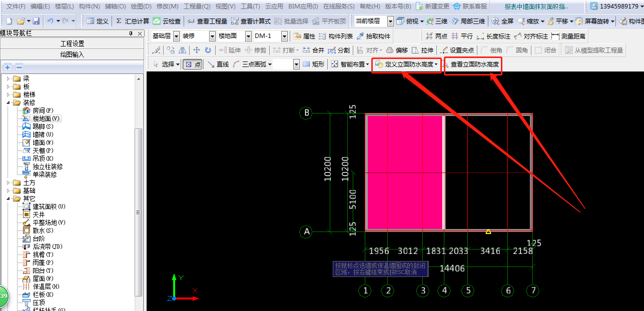Viewport: 644px width, 311px height.
Task: Select 拉伸 stretch tool
Action: pyautogui.click(x=422, y=50)
